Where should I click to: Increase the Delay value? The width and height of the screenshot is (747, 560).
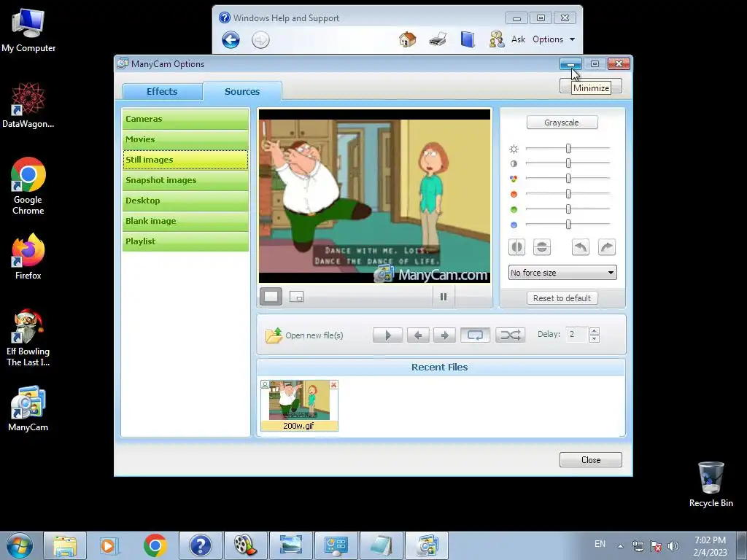point(594,331)
